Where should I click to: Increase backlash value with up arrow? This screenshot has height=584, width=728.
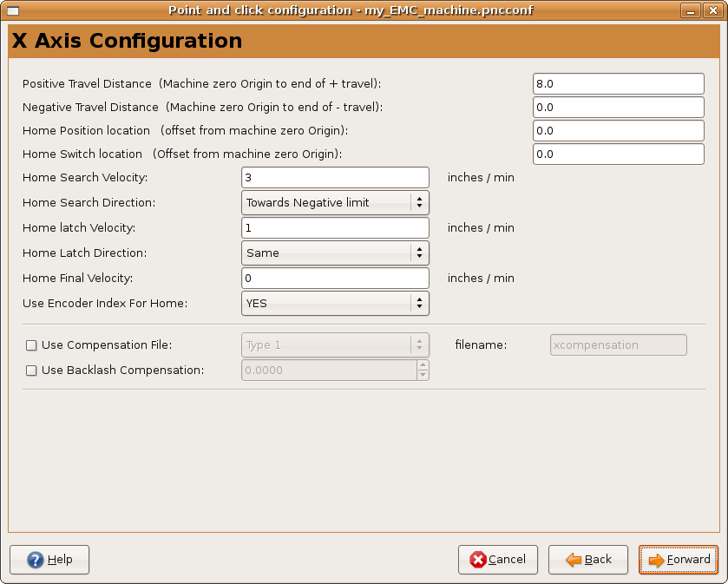tap(423, 365)
